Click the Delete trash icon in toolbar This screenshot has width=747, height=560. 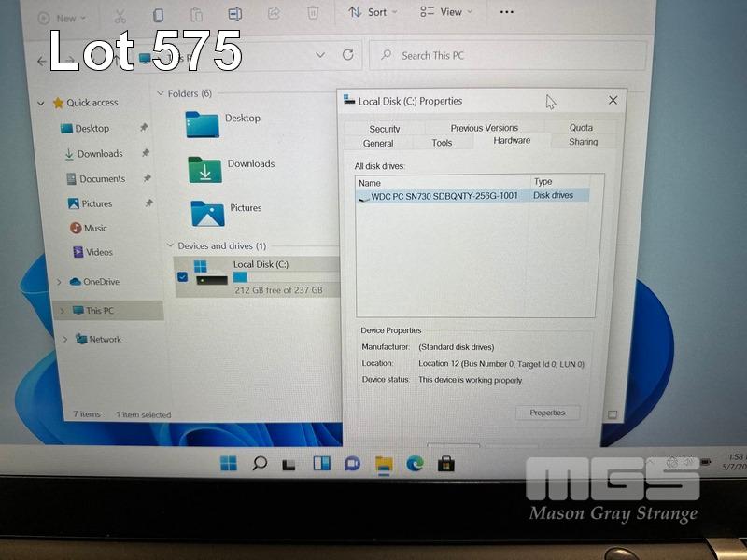pos(313,13)
